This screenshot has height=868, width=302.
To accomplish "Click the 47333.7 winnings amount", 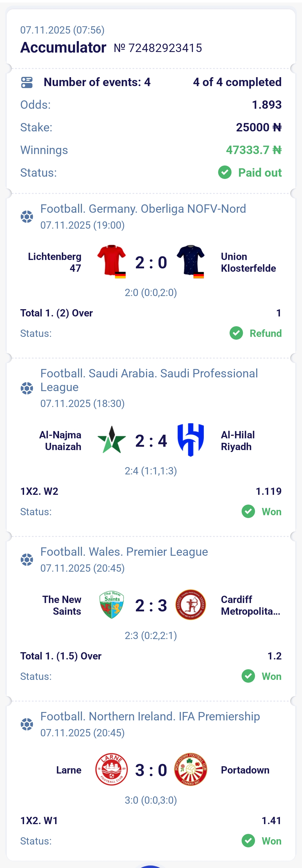I will [253, 150].
